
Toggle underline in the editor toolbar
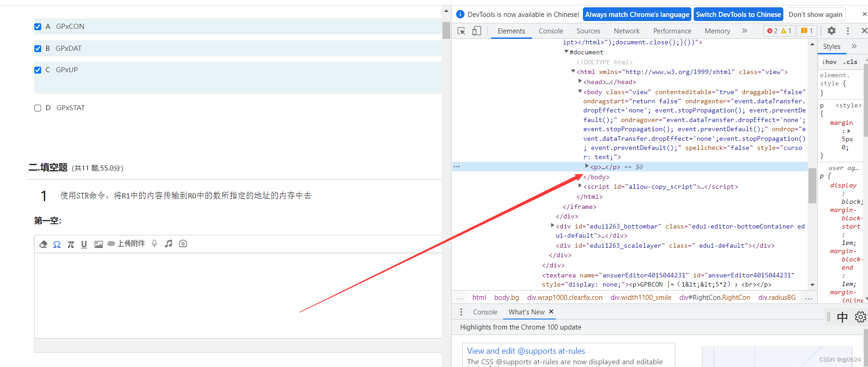[84, 244]
